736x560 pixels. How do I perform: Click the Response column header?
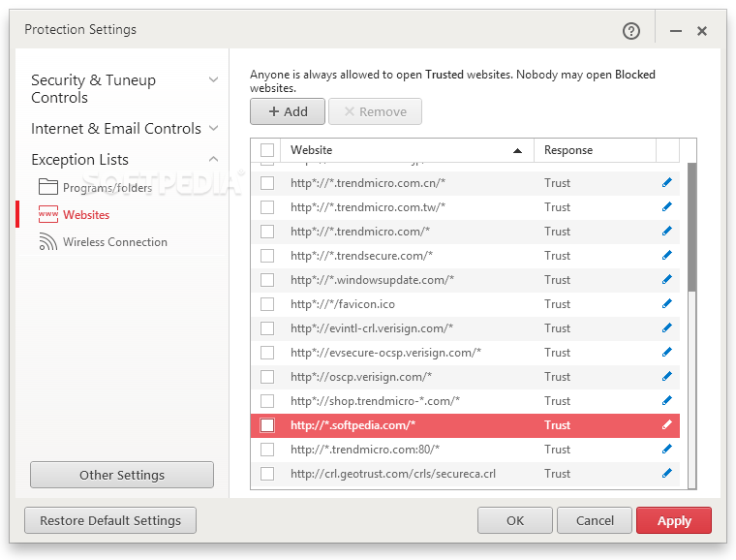(595, 150)
